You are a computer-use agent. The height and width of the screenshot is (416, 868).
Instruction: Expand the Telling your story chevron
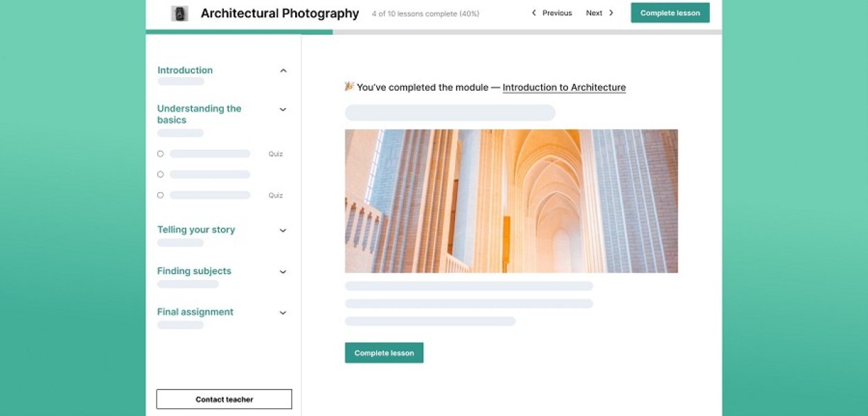click(x=283, y=230)
